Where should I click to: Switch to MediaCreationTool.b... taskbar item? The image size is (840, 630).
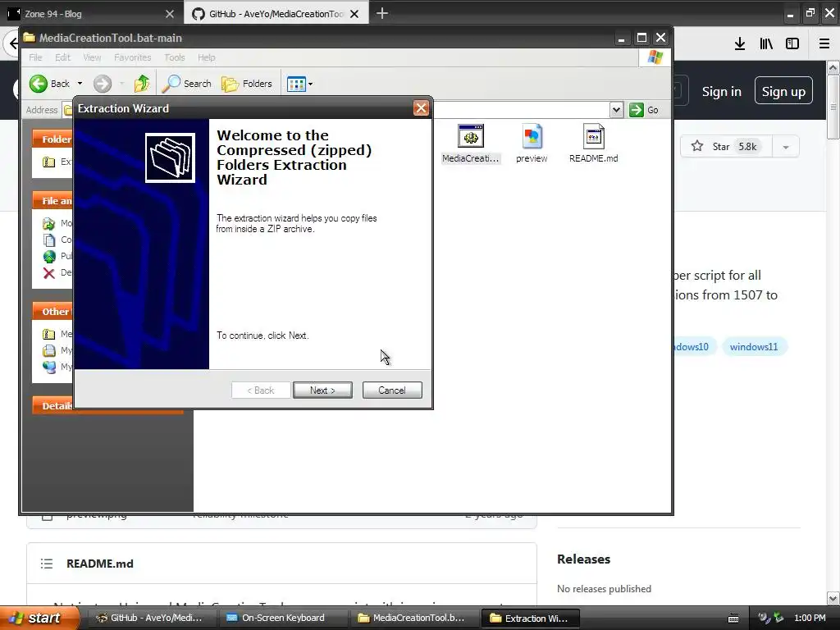coord(413,618)
